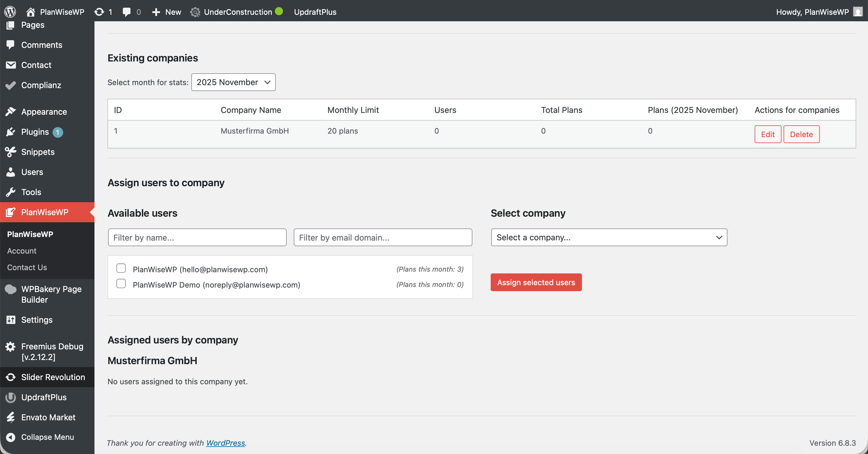Viewport: 868px width, 454px height.
Task: Edit the Musterfirma GmbH company
Action: click(x=768, y=134)
